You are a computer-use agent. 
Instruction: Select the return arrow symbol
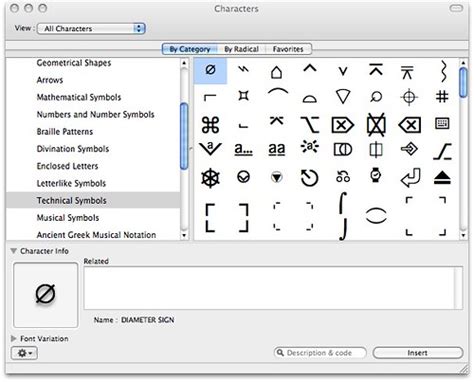[x=410, y=178]
